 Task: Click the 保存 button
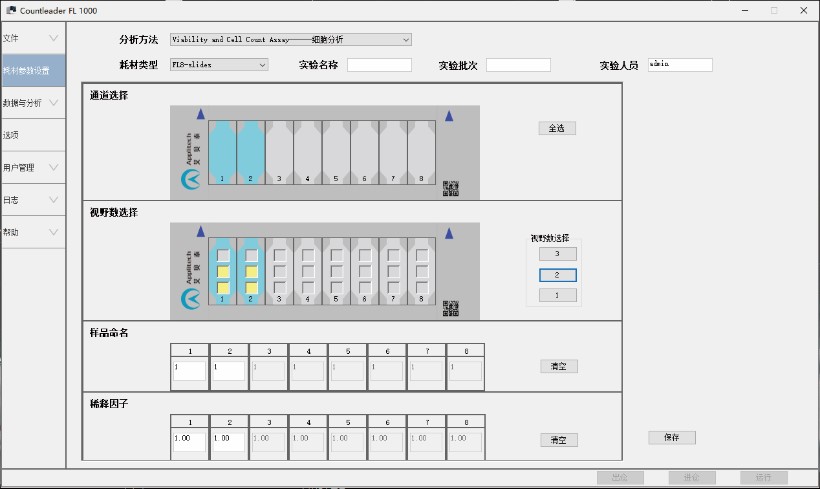point(671,438)
